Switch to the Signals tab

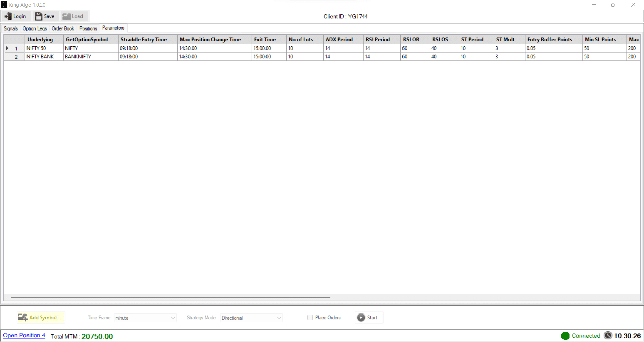coord(11,28)
